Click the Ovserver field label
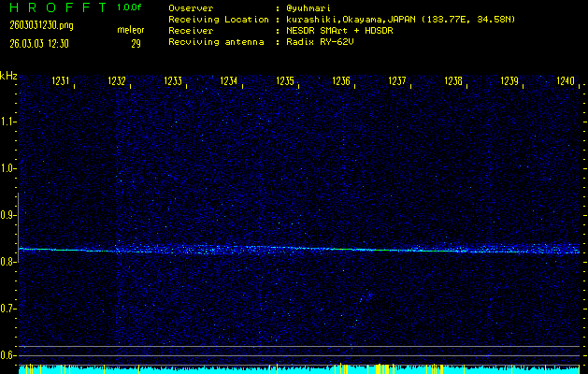This screenshot has width=588, height=374. tap(191, 8)
